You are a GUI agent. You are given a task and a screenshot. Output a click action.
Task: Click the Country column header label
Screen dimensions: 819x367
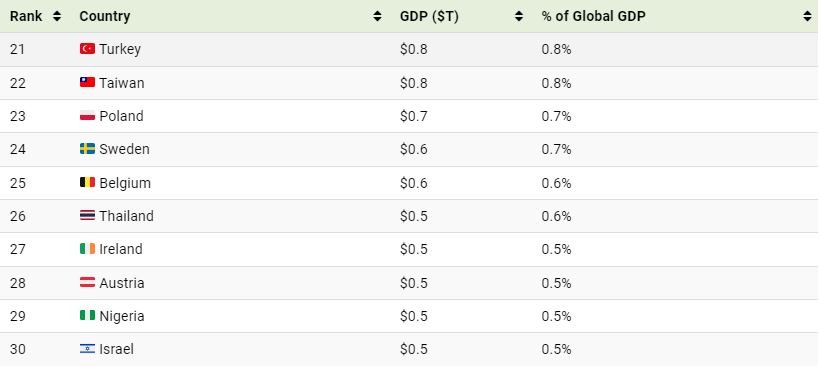click(104, 16)
